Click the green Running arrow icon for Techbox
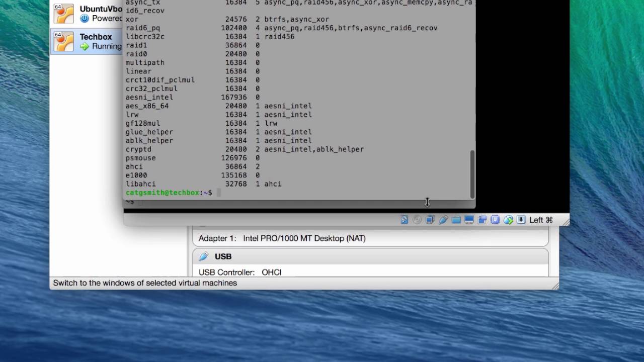Screen dimensions: 644x362 click(84, 46)
